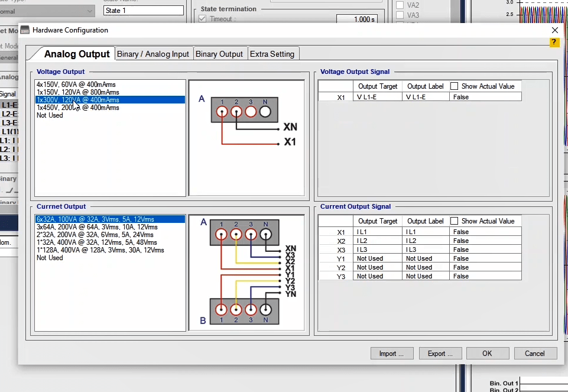Select 1x150V, 120VA @ 800mArms voltage output
This screenshot has height=392, width=568.
tap(111, 92)
